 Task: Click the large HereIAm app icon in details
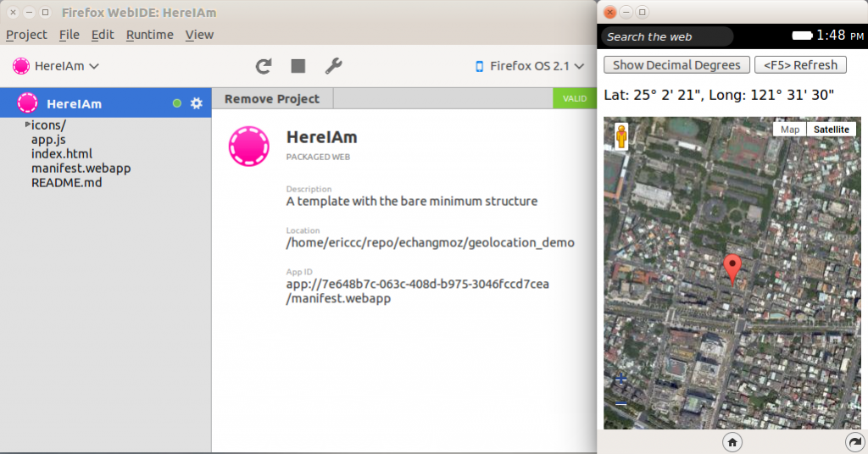(x=249, y=147)
